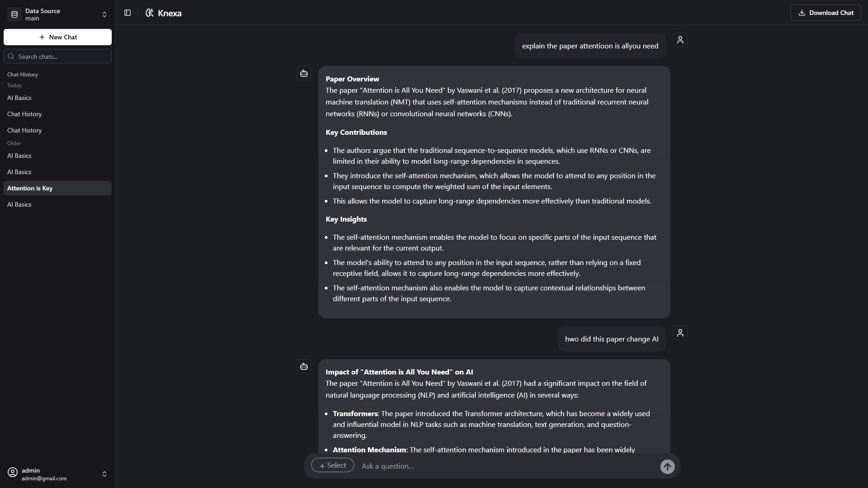
Task: Click the Knexa logo icon
Action: tap(149, 13)
